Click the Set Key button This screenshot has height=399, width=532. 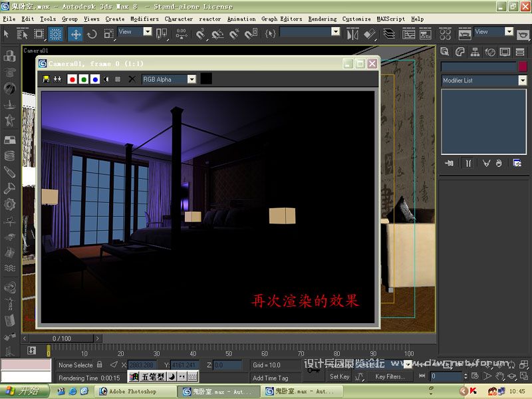(340, 376)
